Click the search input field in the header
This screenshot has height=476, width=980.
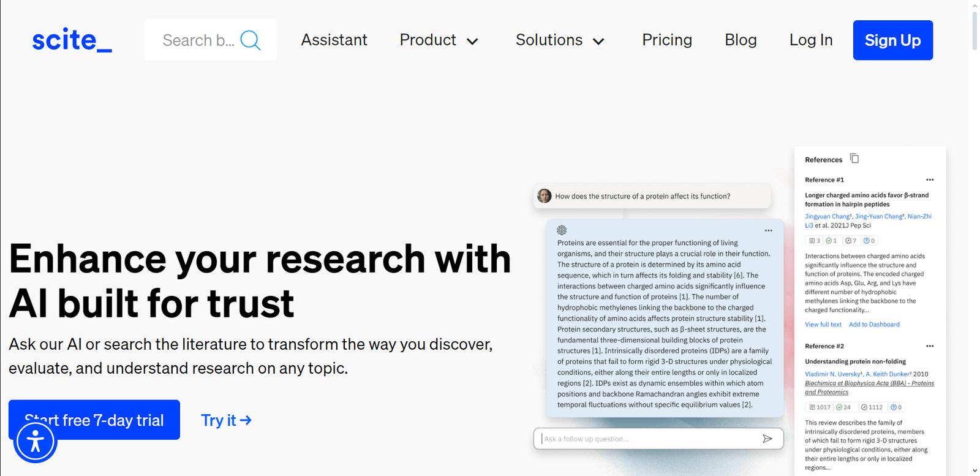[198, 40]
